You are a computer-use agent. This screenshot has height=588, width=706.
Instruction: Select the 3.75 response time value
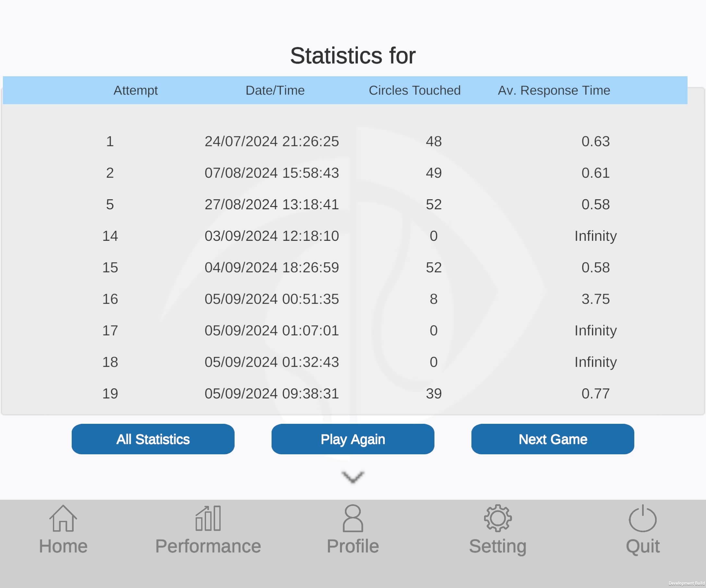point(595,299)
